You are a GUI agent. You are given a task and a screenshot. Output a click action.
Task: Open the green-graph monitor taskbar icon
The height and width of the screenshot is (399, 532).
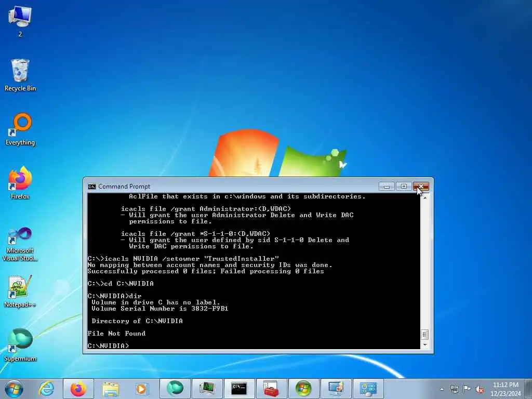[207, 388]
